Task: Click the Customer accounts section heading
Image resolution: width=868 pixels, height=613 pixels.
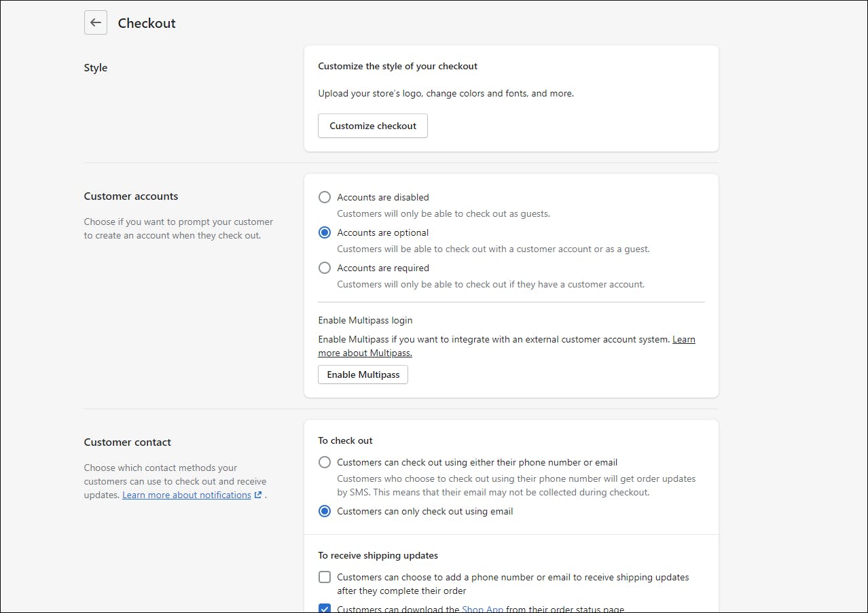Action: click(x=131, y=196)
